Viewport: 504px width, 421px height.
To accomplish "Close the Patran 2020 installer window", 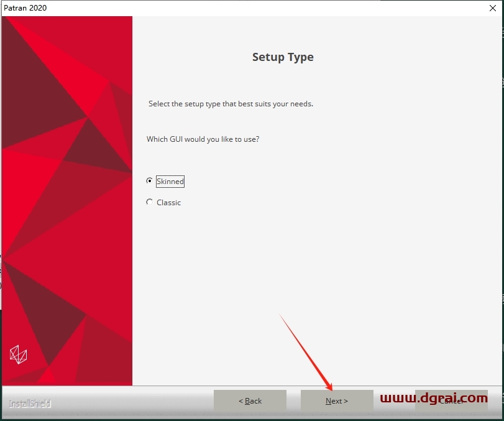I will 492,8.
